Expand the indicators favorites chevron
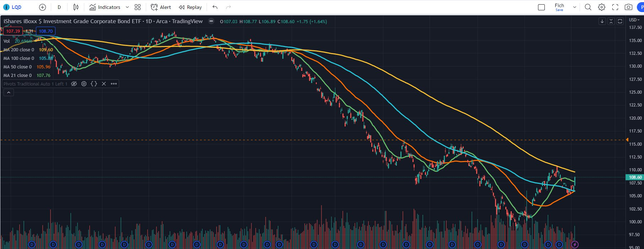The image size is (644, 249). [127, 7]
